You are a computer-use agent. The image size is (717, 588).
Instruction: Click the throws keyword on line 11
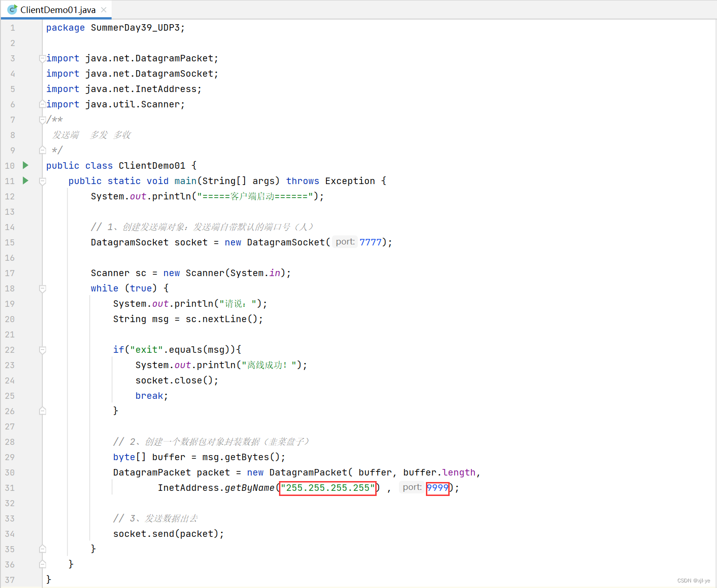(x=303, y=181)
